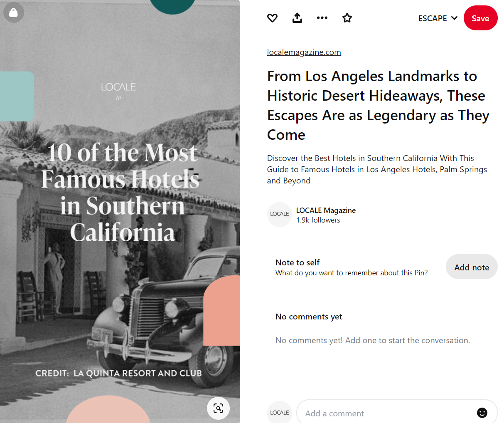This screenshot has height=423, width=504.
Task: Click the pin title heading text
Action: 378,105
